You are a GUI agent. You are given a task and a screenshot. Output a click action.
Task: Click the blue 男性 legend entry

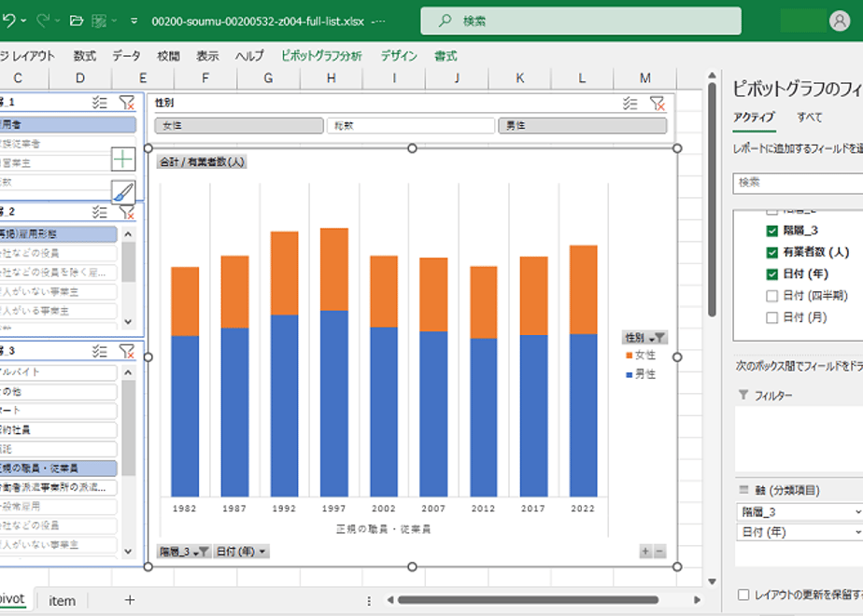641,374
